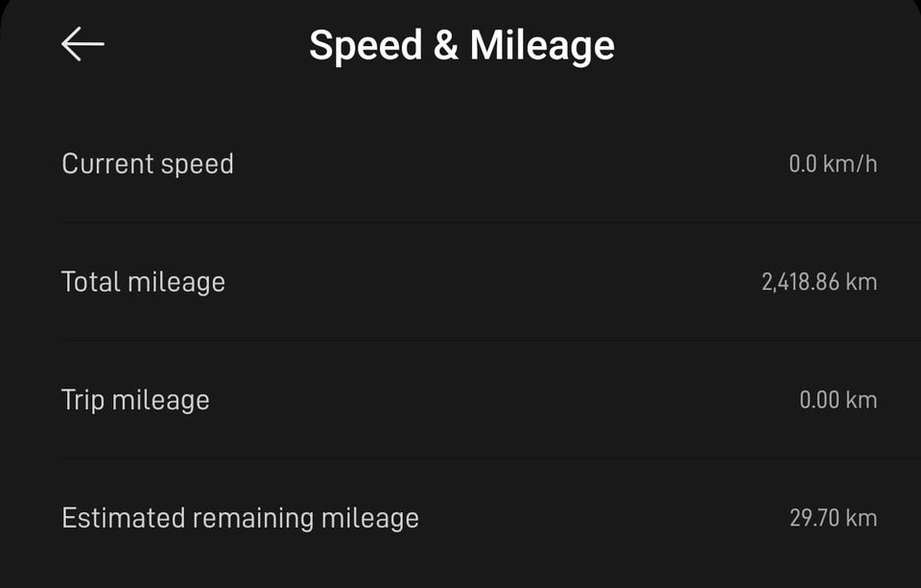Click the km/h unit text
Screen dimensions: 921x588
click(849, 164)
